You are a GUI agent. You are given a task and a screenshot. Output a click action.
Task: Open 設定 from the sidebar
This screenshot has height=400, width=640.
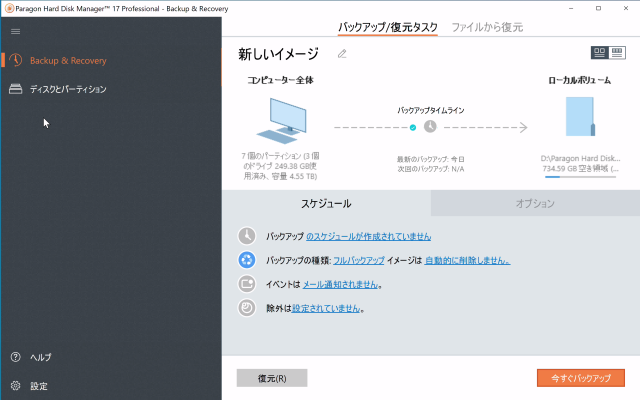click(x=39, y=386)
